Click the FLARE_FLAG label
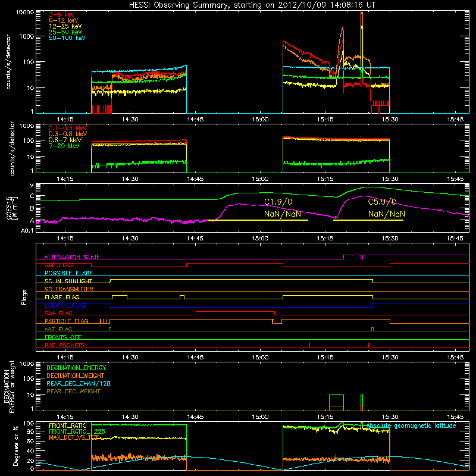The image size is (476, 476). pos(62,297)
